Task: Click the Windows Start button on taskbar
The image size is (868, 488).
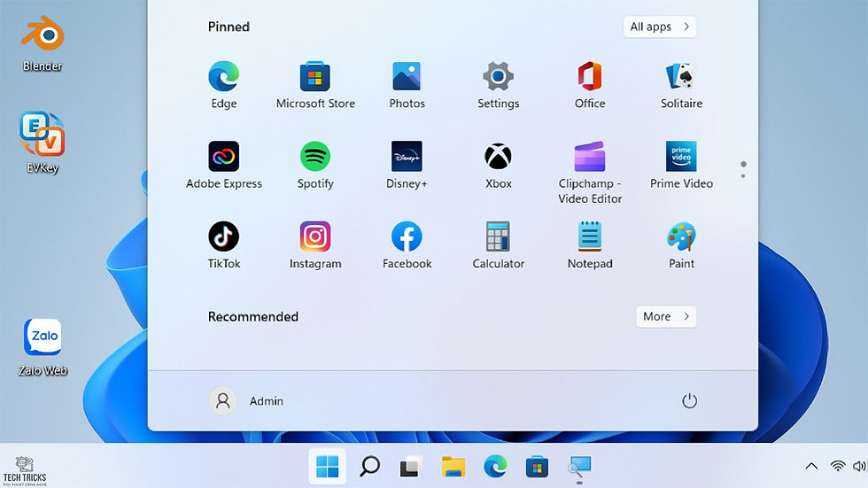Action: [x=327, y=467]
